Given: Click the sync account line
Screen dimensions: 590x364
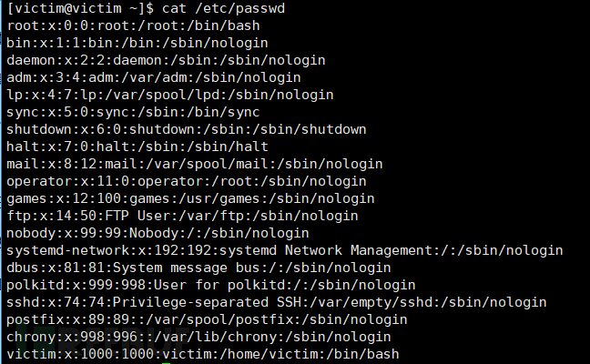Looking at the screenshot, I should click(134, 112).
